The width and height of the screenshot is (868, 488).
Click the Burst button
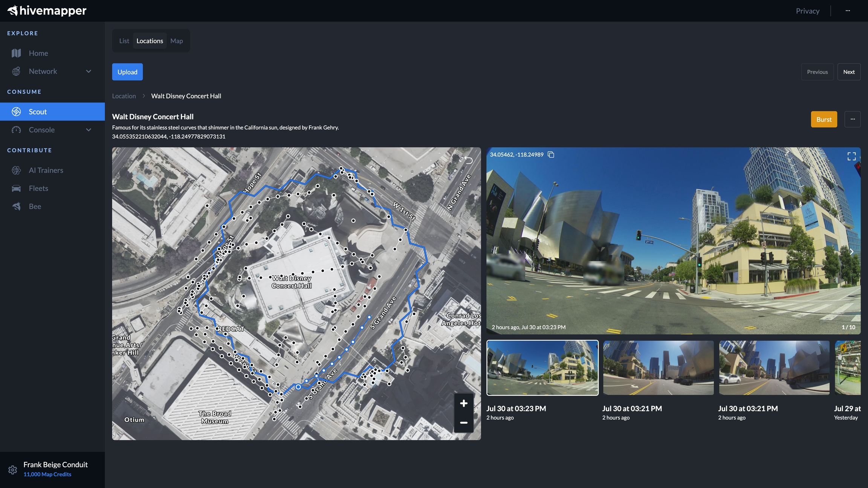coord(824,119)
